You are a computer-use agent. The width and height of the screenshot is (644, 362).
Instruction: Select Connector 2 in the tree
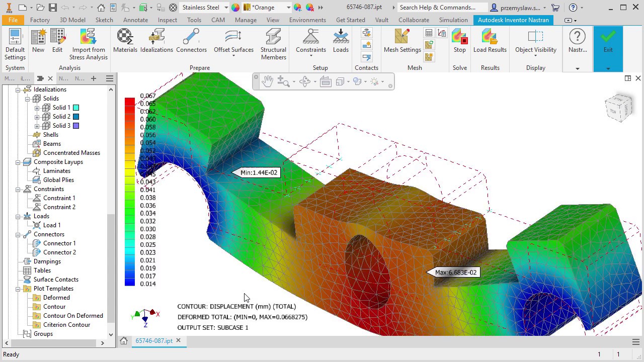[59, 252]
